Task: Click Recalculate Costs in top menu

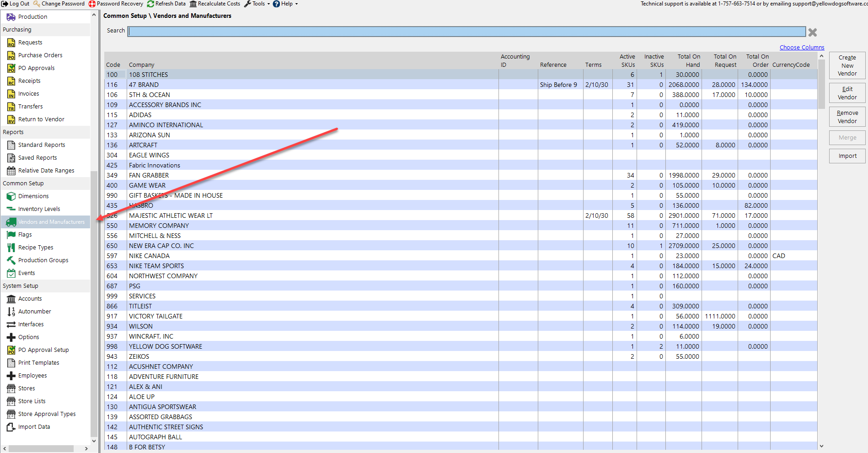Action: 215,4
